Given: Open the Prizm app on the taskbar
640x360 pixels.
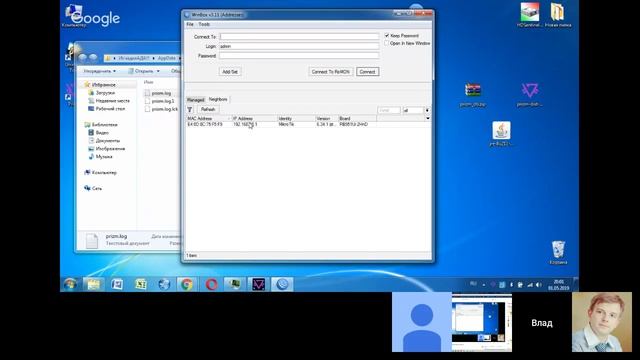Looking at the screenshot, I should coord(258,284).
